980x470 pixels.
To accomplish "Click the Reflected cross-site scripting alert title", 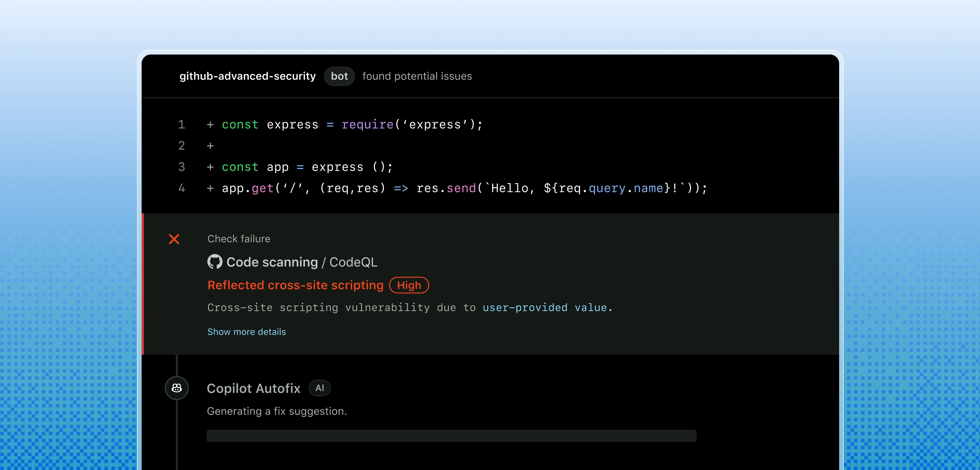I will tap(296, 285).
